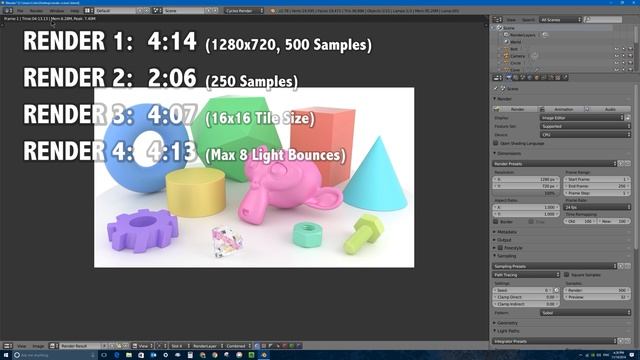Open Microsoft Edge from the taskbar

116,355
